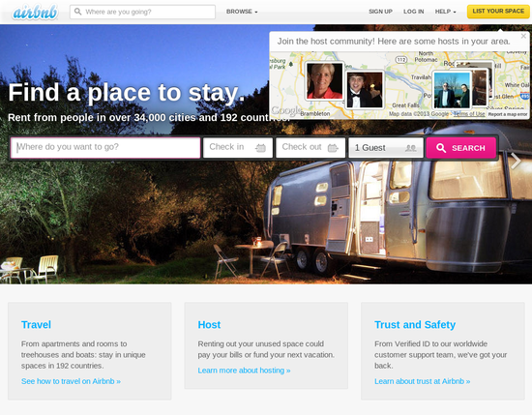Expand the Help dropdown menu
The height and width of the screenshot is (415, 532).
tap(445, 12)
